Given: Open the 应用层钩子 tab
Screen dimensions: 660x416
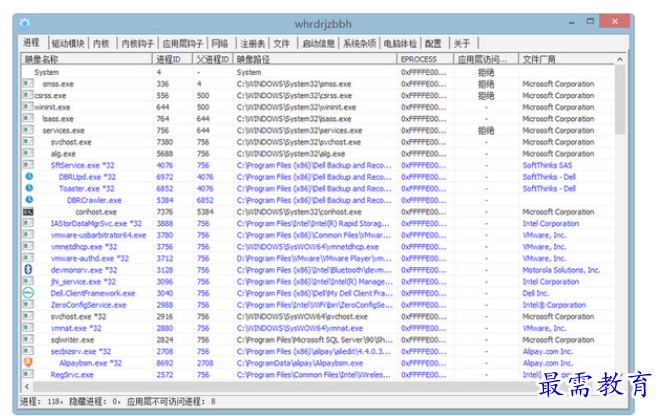Looking at the screenshot, I should click(x=183, y=43).
